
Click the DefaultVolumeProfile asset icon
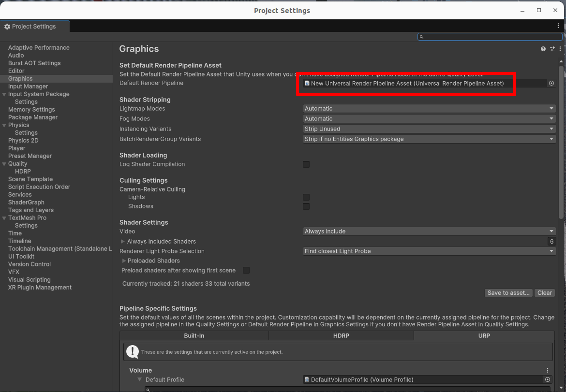307,379
